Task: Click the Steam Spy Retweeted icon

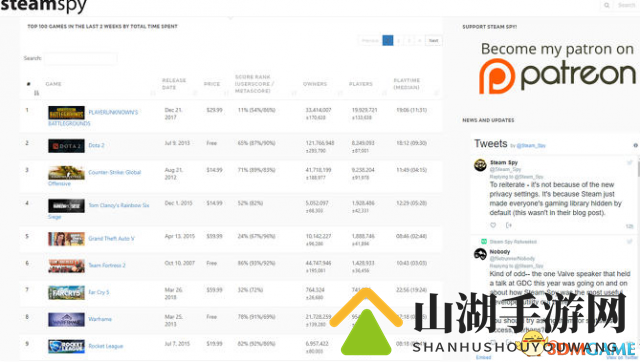Action: point(484,242)
